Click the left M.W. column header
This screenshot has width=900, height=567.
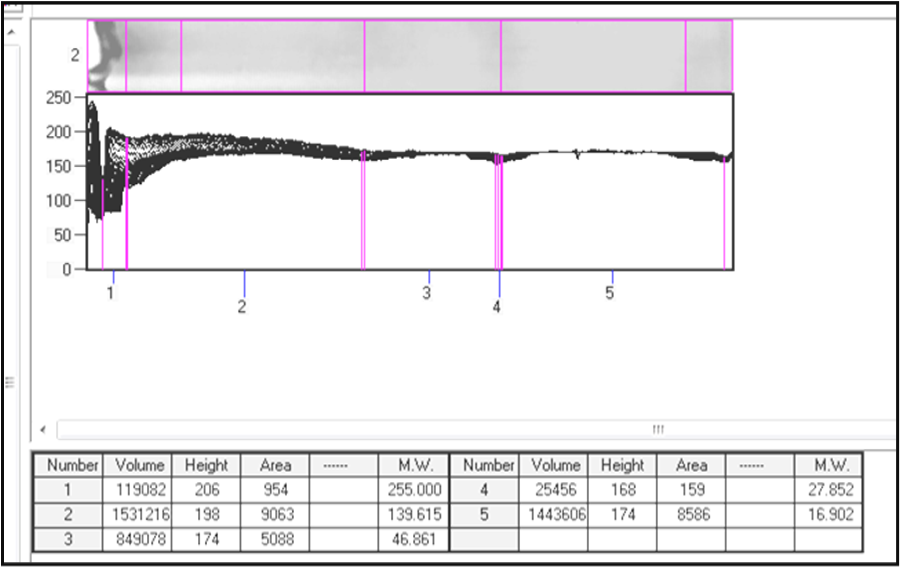[413, 465]
